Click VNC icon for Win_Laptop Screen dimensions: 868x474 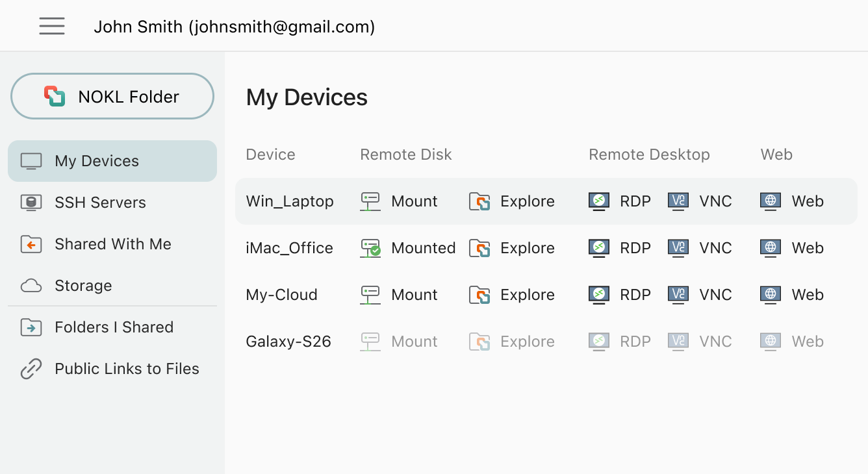tap(678, 201)
